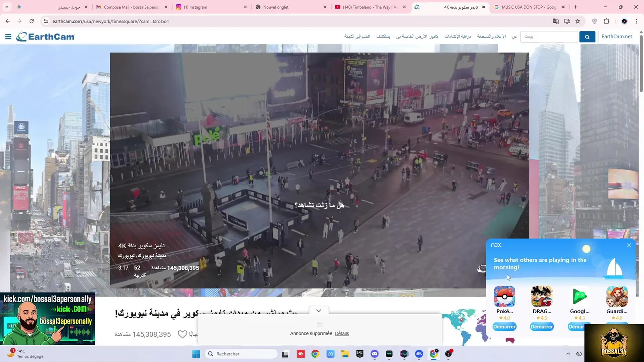Click the blue search magnifier button
Viewport: 644px width, 362px height.
587,37
